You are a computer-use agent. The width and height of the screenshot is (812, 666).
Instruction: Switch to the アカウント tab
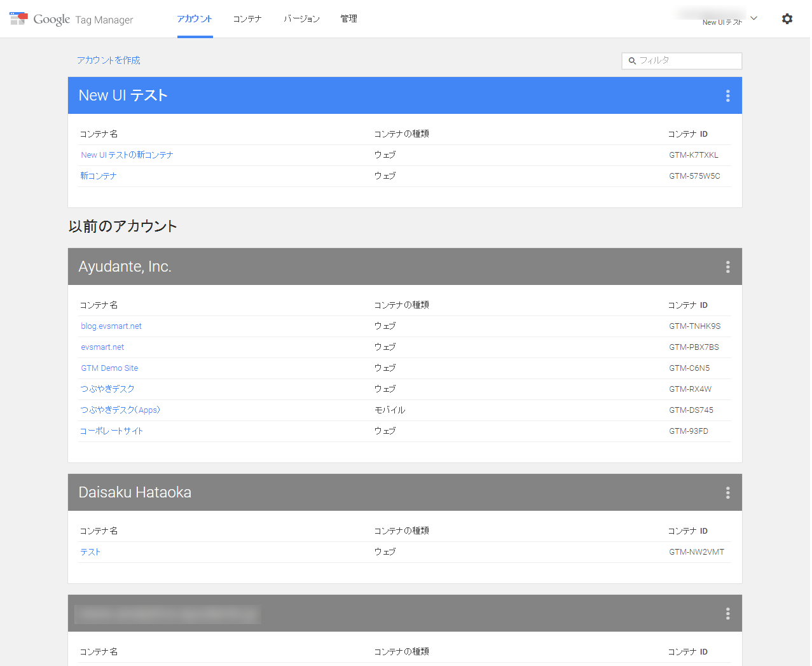tap(195, 19)
